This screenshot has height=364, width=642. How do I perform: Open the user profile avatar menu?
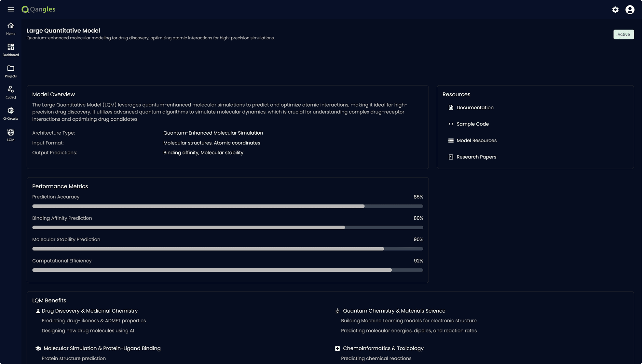tap(630, 10)
